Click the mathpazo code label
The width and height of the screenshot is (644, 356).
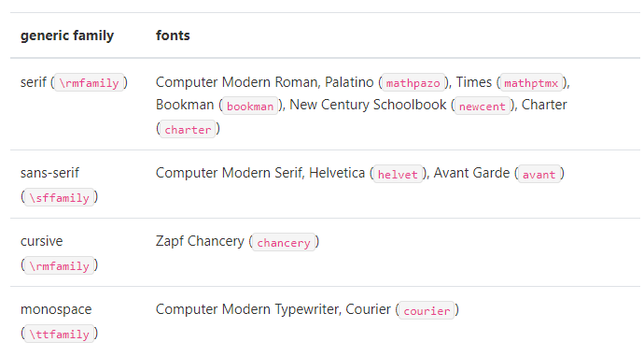click(413, 82)
